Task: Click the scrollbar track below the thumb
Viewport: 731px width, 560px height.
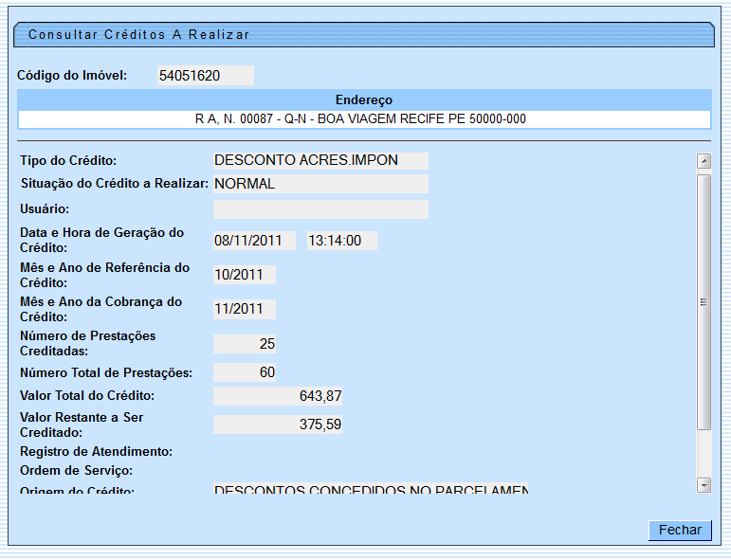Action: click(704, 453)
